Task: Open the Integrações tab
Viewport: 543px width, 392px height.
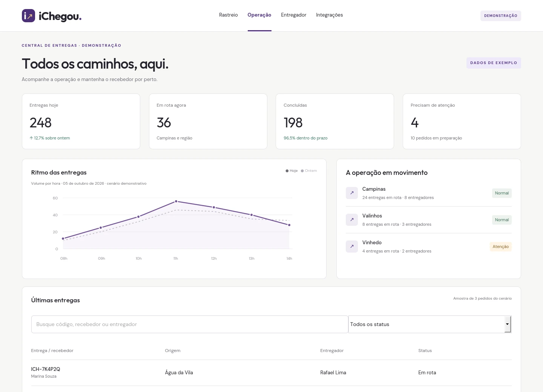Action: 330,15
